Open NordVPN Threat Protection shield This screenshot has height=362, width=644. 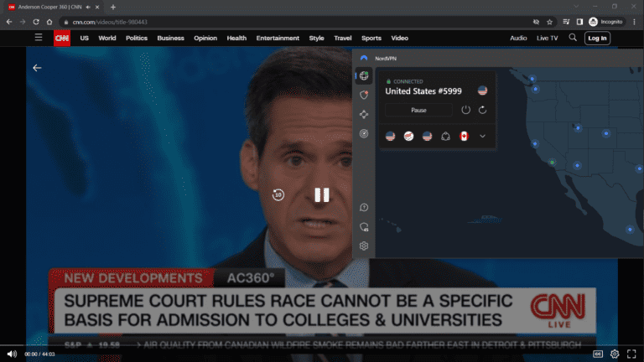tap(364, 95)
